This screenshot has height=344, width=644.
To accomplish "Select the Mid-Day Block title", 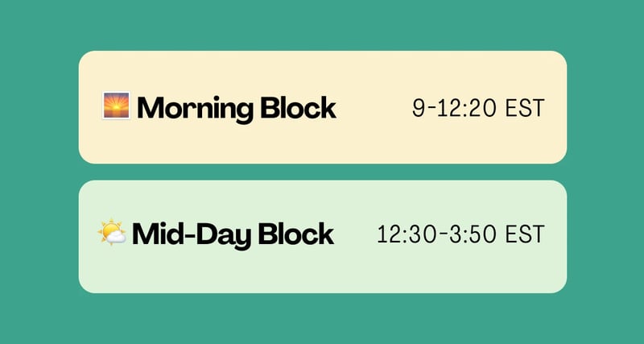I will tap(233, 235).
